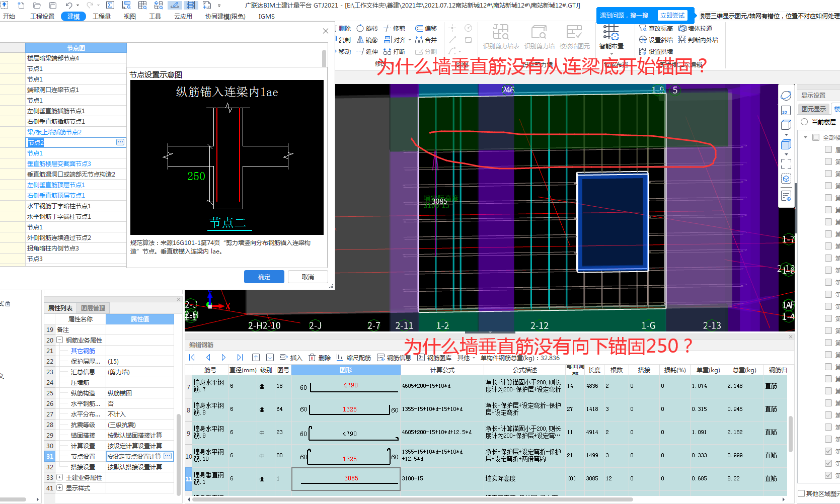840x504 pixels.
Task: Open Rebar Info (钢筋信息) panel
Action: (394, 358)
